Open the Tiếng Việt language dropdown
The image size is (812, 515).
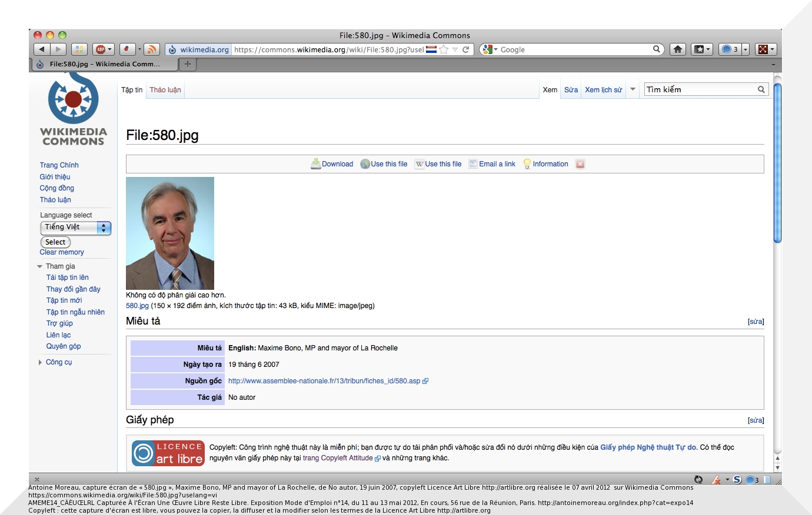pos(75,228)
